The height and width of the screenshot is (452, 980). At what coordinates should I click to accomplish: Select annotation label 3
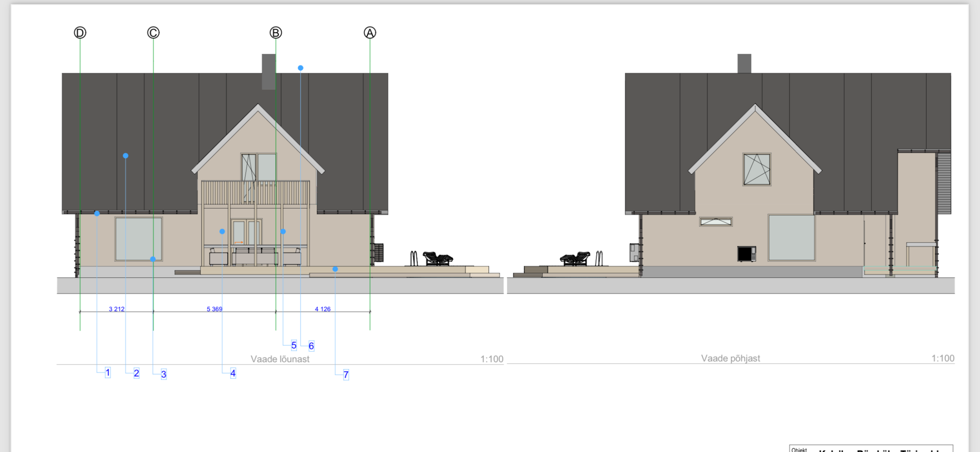(x=164, y=374)
